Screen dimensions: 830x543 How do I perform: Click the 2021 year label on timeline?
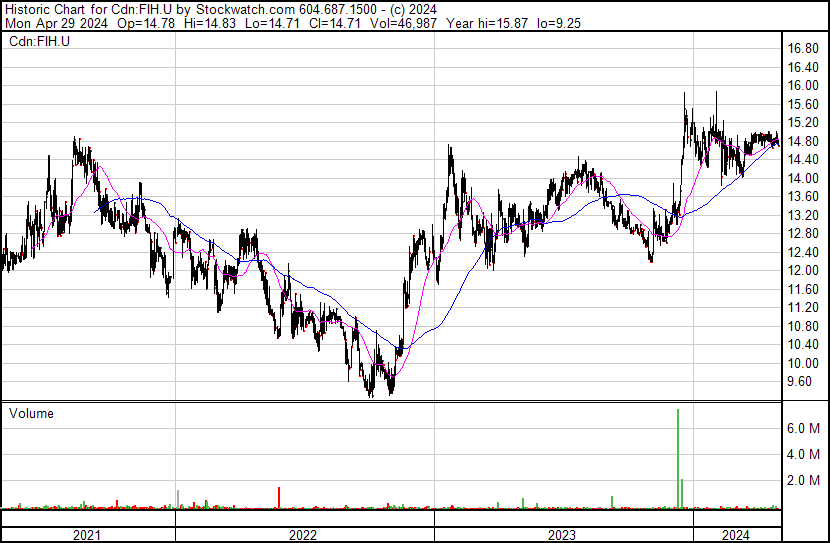click(x=87, y=535)
